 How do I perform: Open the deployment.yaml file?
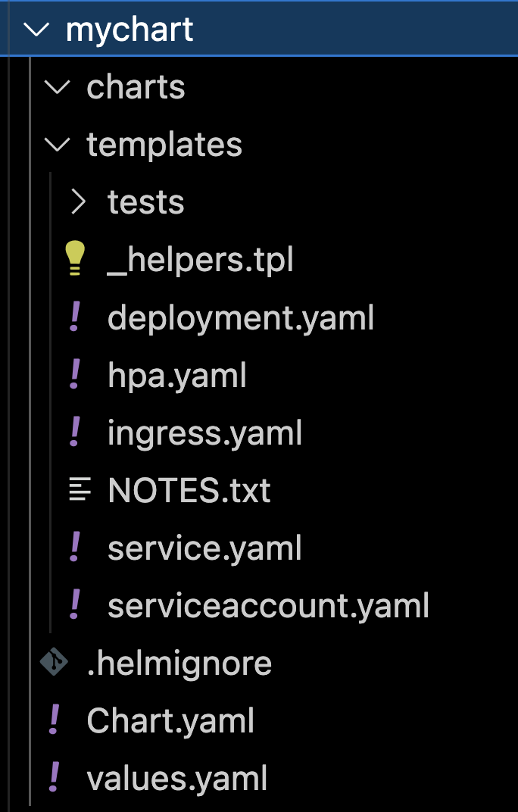[241, 317]
